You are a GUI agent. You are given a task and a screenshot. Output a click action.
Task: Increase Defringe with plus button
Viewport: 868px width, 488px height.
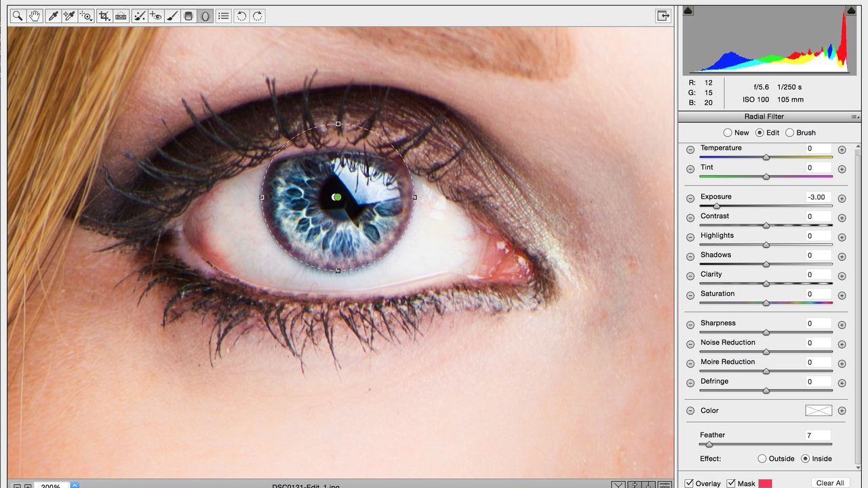click(842, 383)
